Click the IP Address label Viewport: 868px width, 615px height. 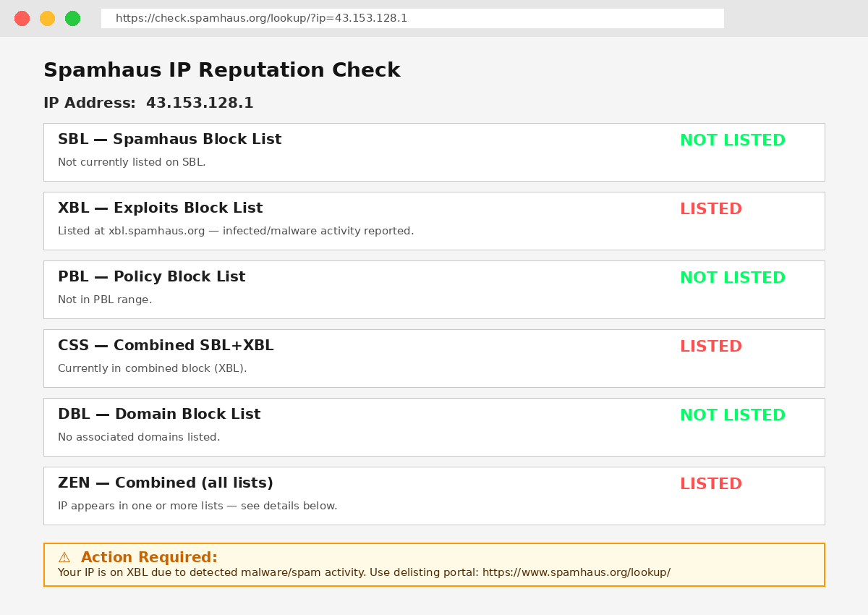(90, 103)
